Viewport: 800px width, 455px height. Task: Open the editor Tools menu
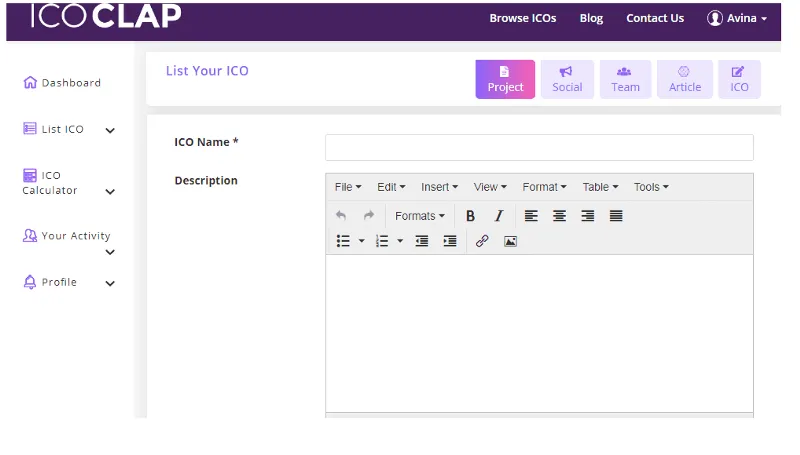point(651,187)
